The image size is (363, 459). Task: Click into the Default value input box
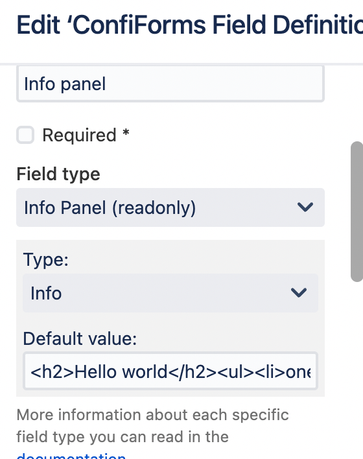(170, 371)
